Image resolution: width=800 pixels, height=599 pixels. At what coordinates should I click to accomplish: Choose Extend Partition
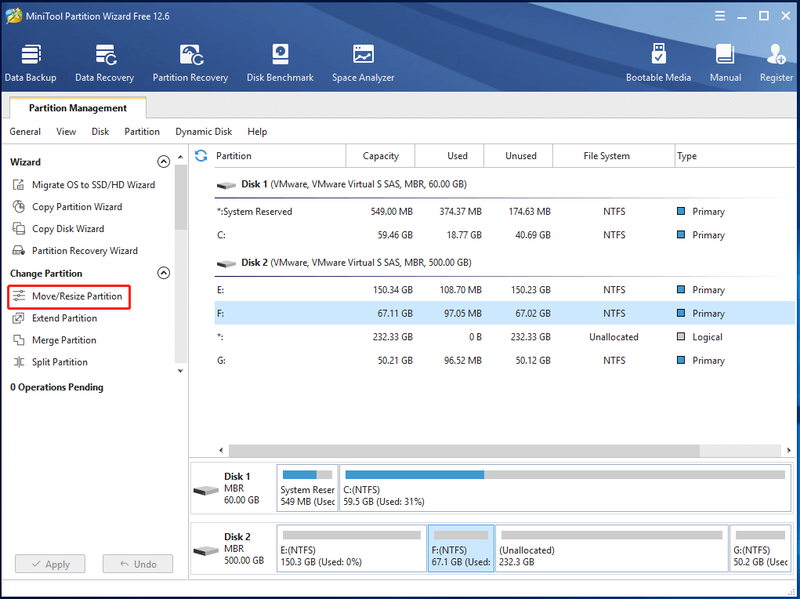pyautogui.click(x=55, y=318)
